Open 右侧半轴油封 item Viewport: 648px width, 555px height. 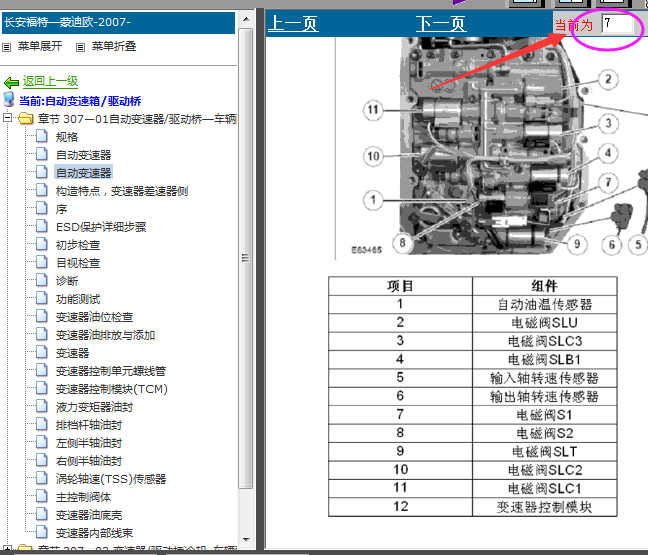click(89, 461)
